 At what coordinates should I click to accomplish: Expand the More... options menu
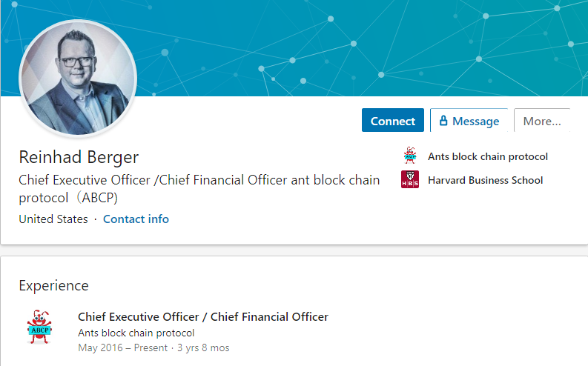(542, 120)
